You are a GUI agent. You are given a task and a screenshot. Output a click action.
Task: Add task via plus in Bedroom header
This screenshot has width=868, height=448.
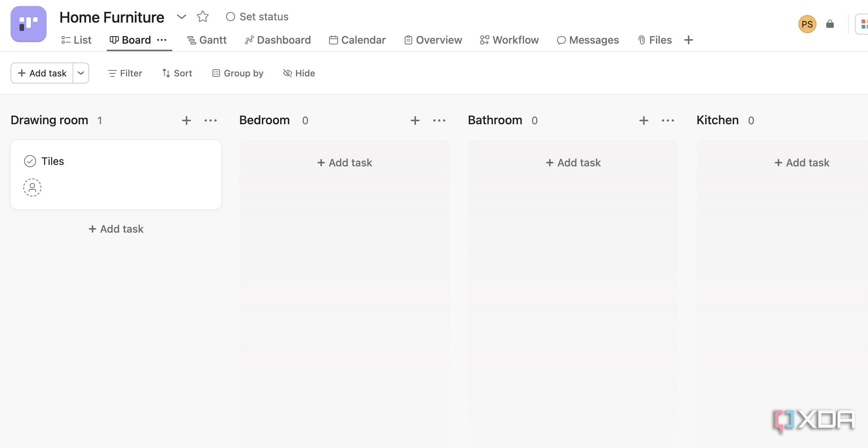415,120
